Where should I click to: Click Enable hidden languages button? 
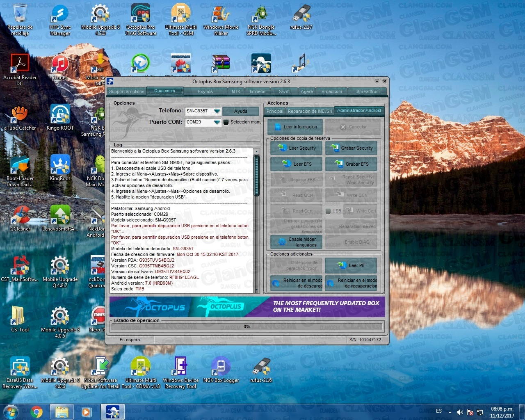(x=297, y=242)
